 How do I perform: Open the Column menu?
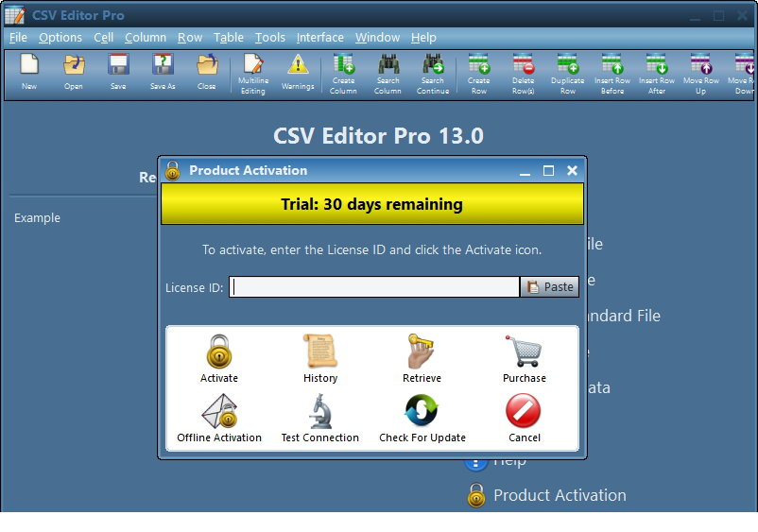click(x=145, y=37)
